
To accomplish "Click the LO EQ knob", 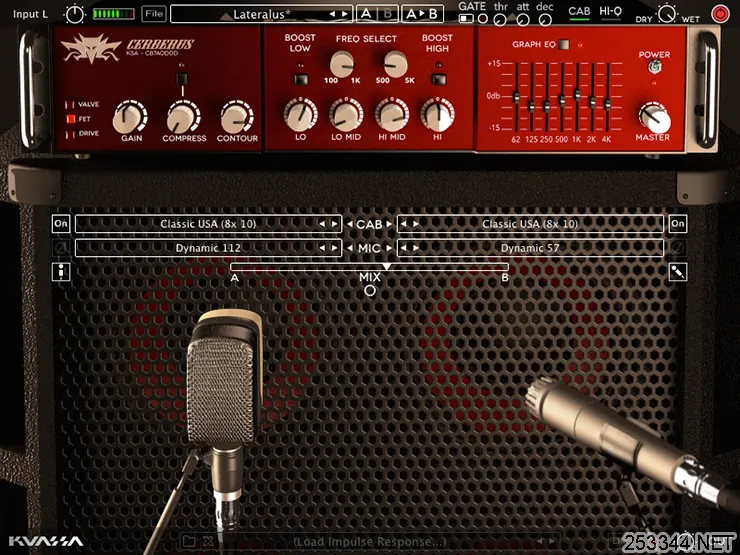I will point(301,115).
